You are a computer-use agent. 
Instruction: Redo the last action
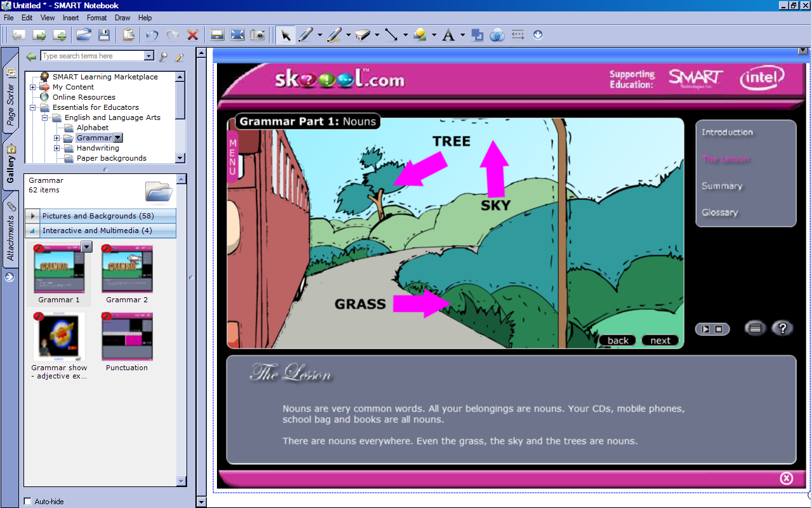(173, 35)
